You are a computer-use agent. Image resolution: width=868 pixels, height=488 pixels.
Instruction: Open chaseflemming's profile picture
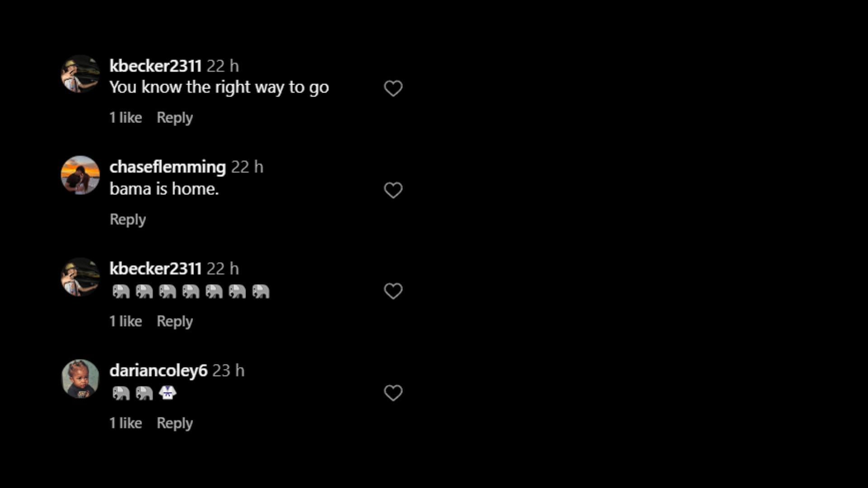(x=80, y=175)
